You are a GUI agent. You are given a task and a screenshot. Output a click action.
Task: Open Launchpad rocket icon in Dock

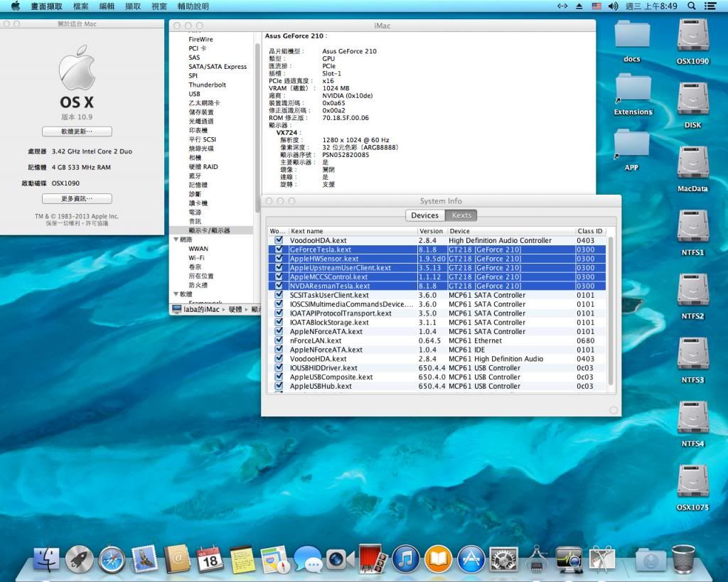[x=79, y=559]
